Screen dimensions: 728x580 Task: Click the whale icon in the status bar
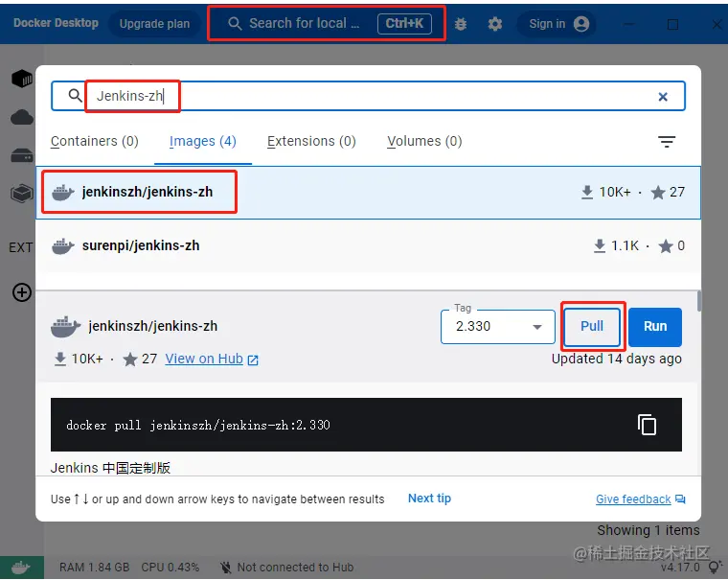(21, 568)
